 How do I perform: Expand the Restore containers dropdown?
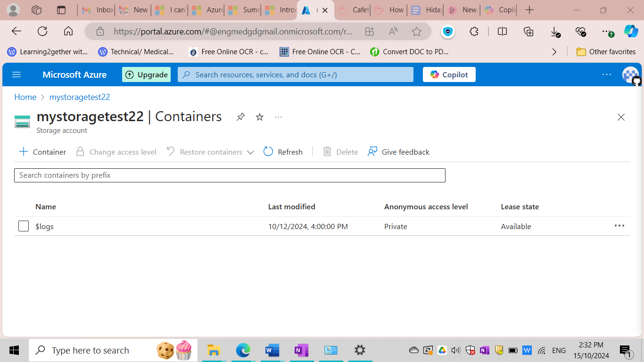coord(250,152)
